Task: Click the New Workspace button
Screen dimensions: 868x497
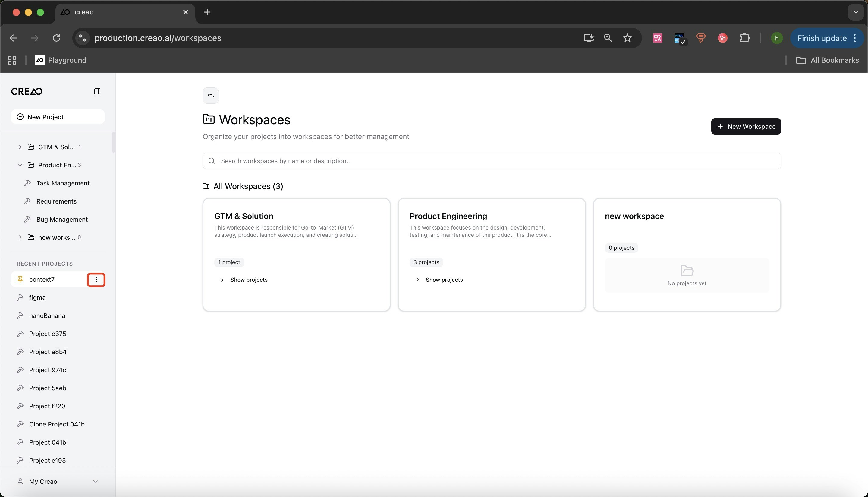Action: pos(746,126)
